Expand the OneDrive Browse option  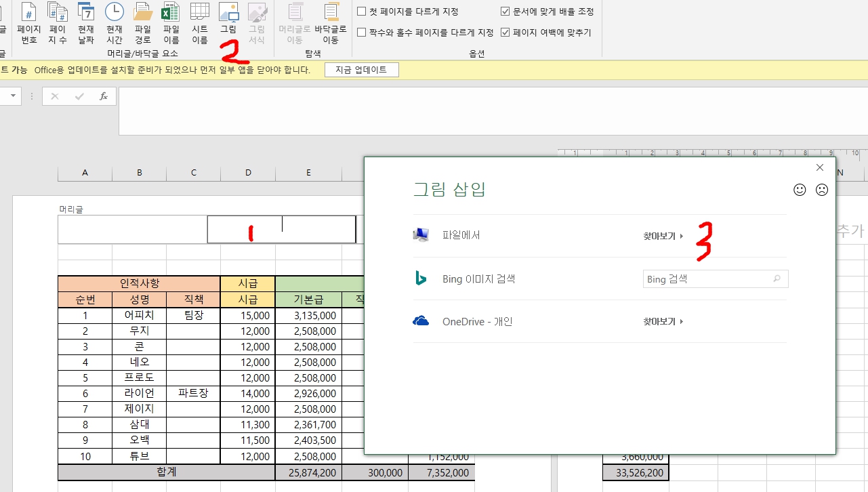661,321
